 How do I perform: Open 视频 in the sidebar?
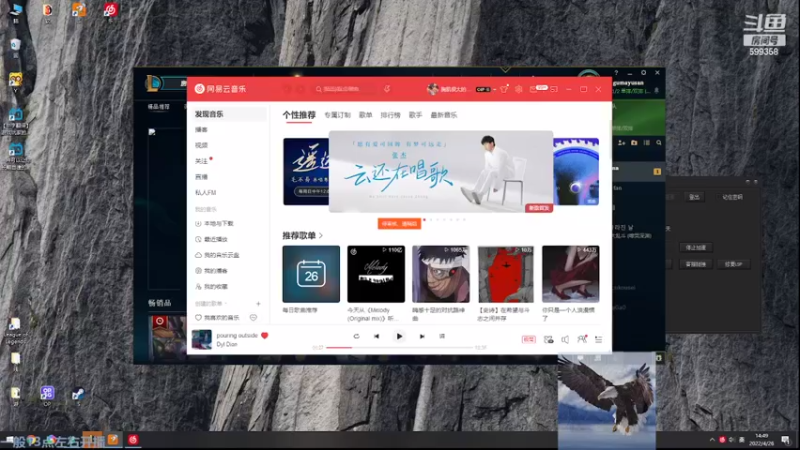[202, 145]
